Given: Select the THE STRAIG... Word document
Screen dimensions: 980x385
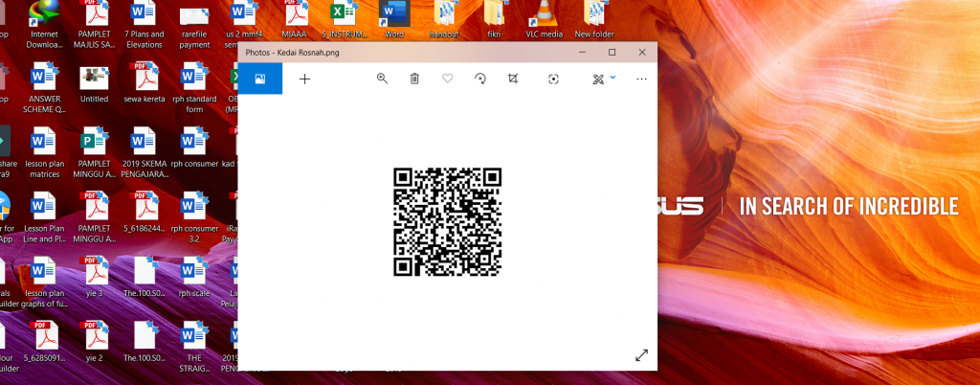Looking at the screenshot, I should 194,347.
